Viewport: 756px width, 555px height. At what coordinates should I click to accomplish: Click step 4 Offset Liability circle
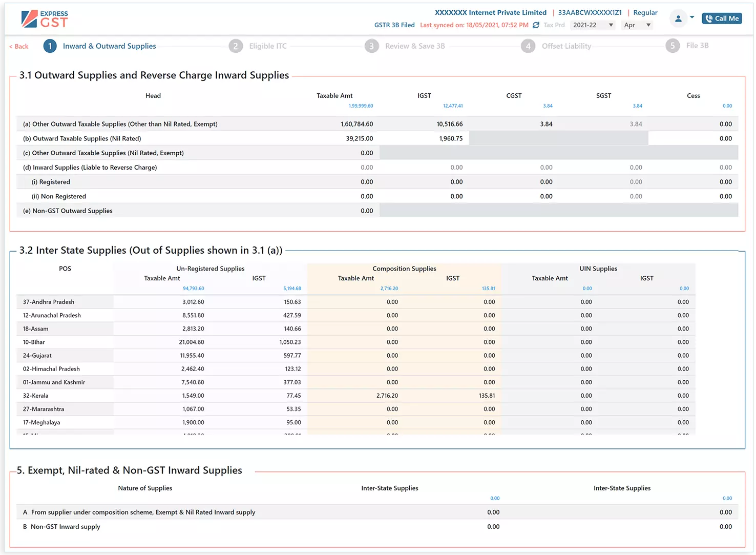click(x=528, y=46)
